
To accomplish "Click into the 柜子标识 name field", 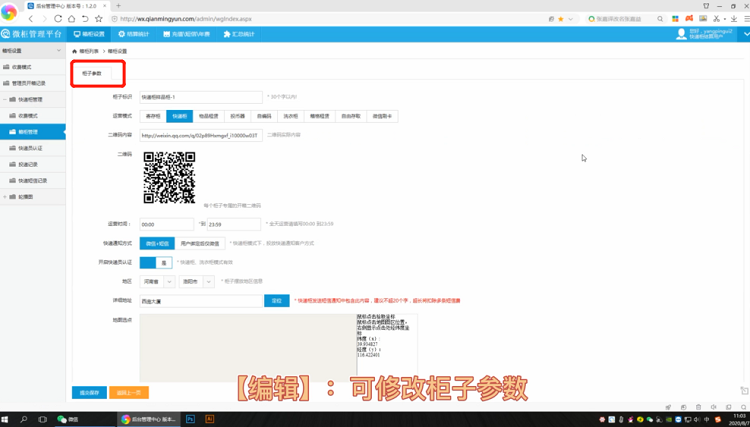I will (x=201, y=97).
